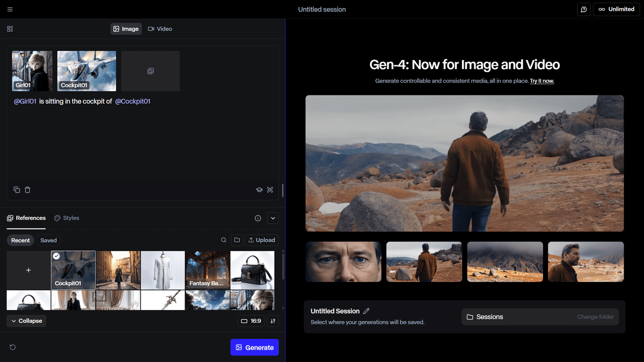The width and height of the screenshot is (644, 362).
Task: Follow the Try it now link
Action: click(541, 81)
